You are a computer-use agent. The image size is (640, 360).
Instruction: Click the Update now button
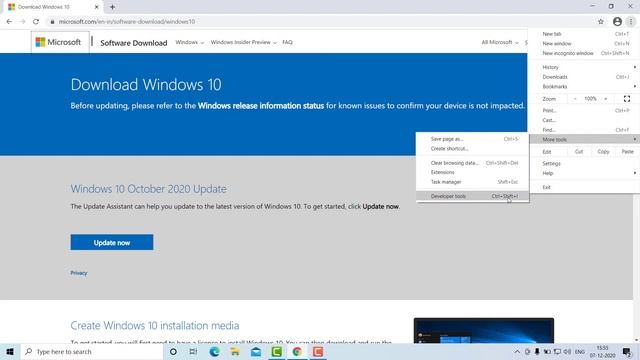(112, 242)
